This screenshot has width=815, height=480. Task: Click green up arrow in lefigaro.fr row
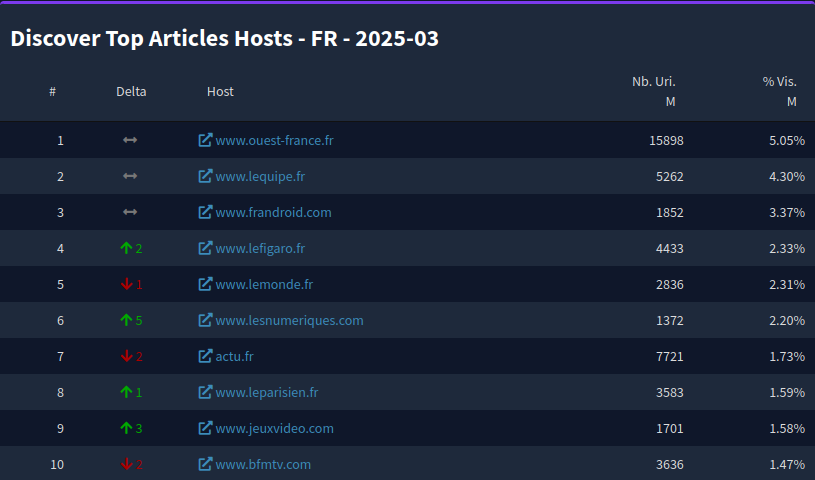(x=126, y=248)
